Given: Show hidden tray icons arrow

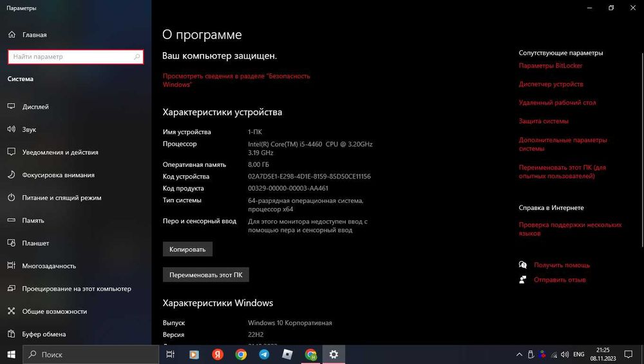Looking at the screenshot, I should tap(519, 354).
